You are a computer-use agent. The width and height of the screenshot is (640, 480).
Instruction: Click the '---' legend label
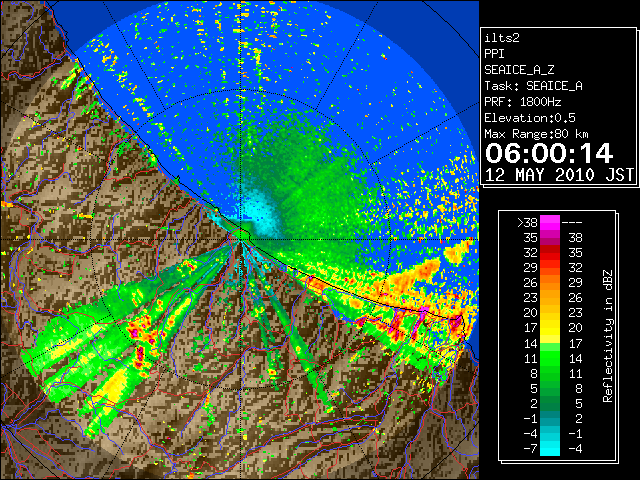click(572, 223)
